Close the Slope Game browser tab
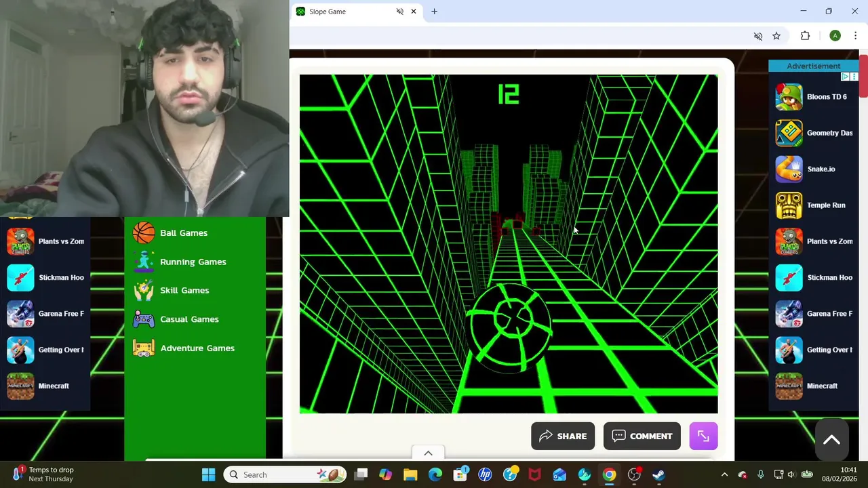The height and width of the screenshot is (488, 868). (413, 12)
